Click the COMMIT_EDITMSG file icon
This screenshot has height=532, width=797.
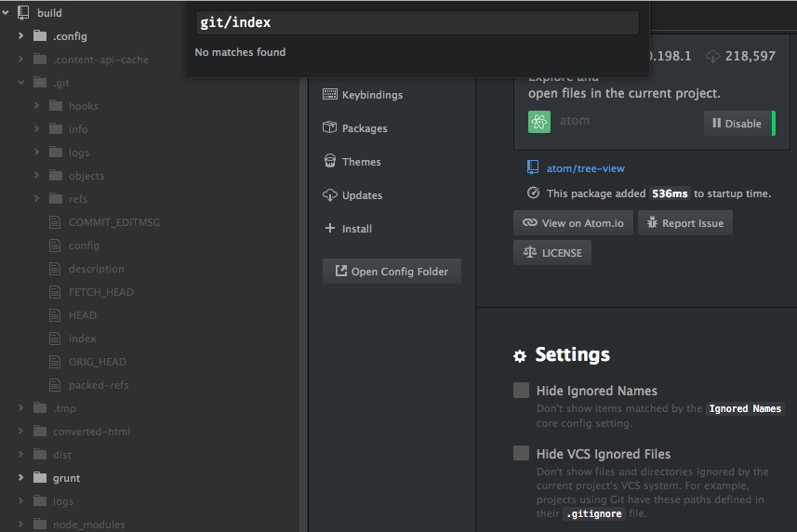click(x=55, y=222)
